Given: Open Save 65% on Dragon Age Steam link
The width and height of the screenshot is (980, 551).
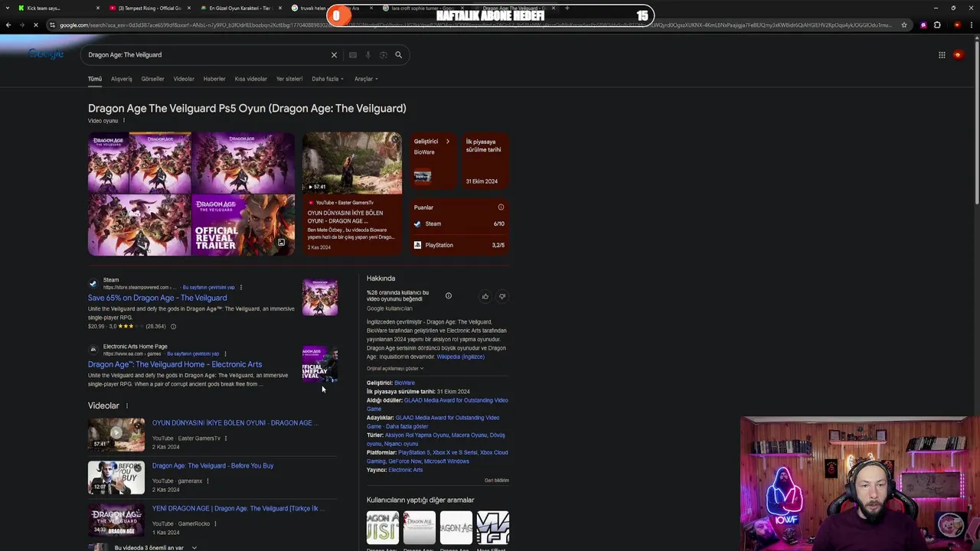Looking at the screenshot, I should click(157, 298).
